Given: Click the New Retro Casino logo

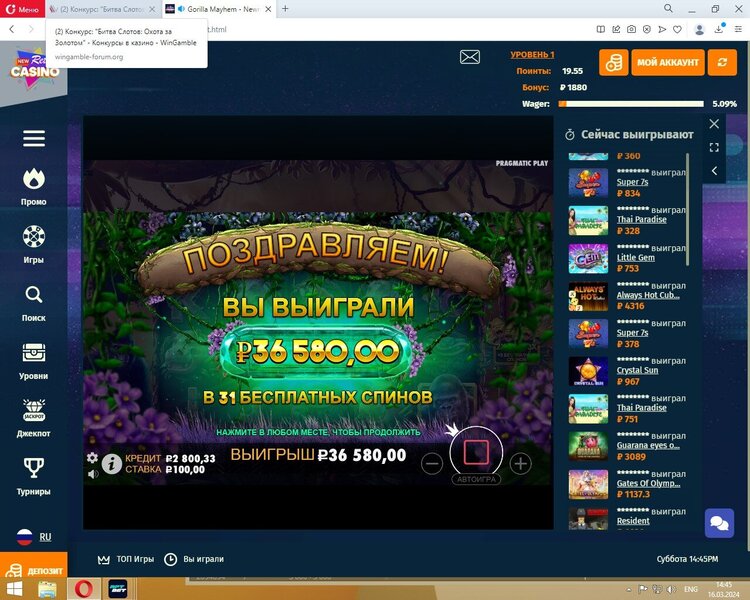Looking at the screenshot, I should [35, 69].
